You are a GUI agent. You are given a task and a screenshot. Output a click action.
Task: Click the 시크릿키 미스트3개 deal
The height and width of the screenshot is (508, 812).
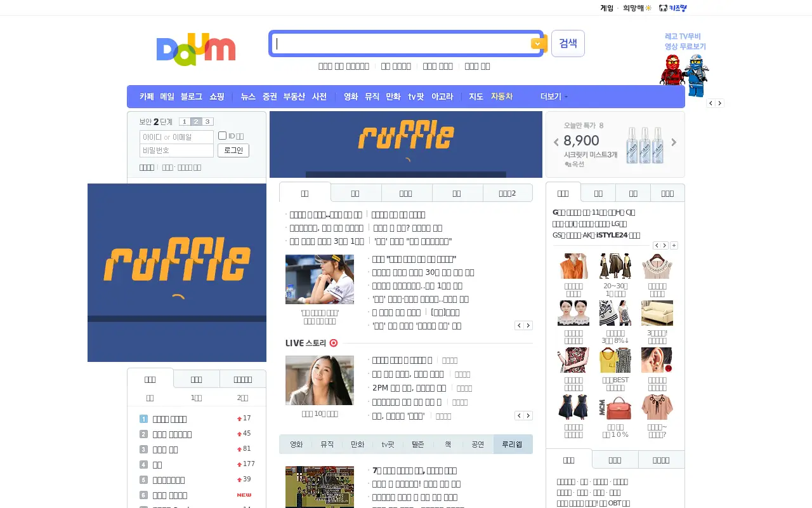(x=591, y=154)
